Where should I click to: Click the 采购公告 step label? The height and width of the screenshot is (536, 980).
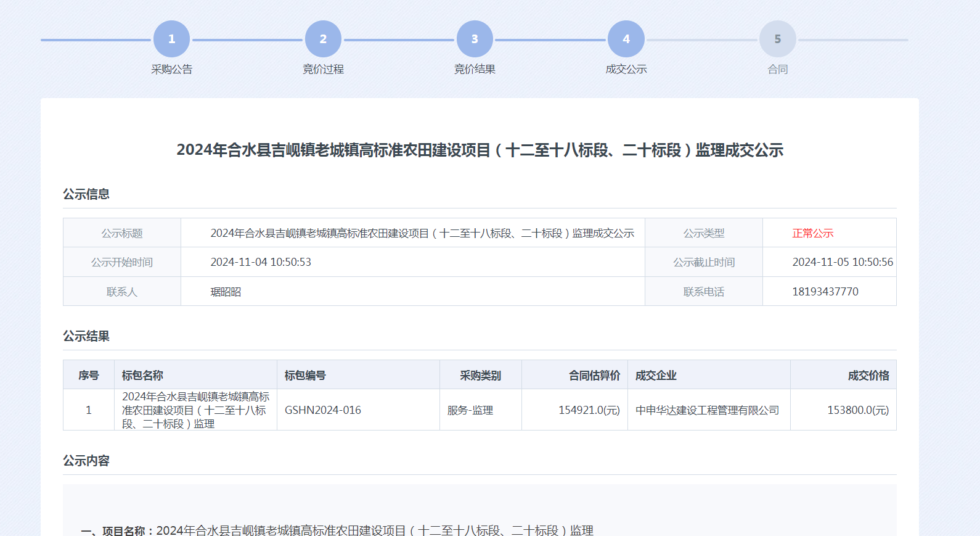171,69
